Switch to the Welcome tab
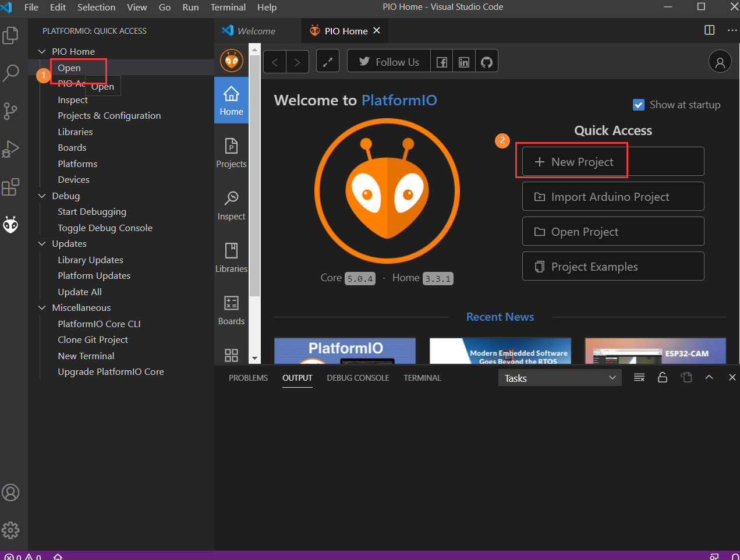Image resolution: width=740 pixels, height=560 pixels. (x=258, y=31)
